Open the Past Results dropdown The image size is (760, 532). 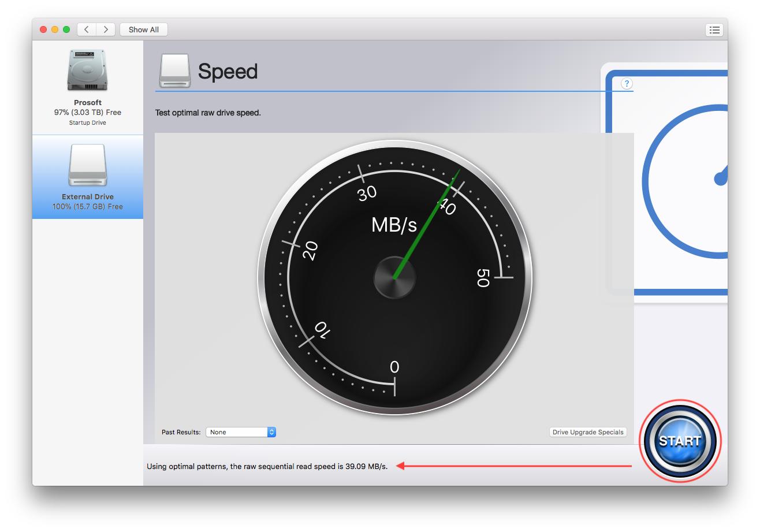pyautogui.click(x=241, y=431)
